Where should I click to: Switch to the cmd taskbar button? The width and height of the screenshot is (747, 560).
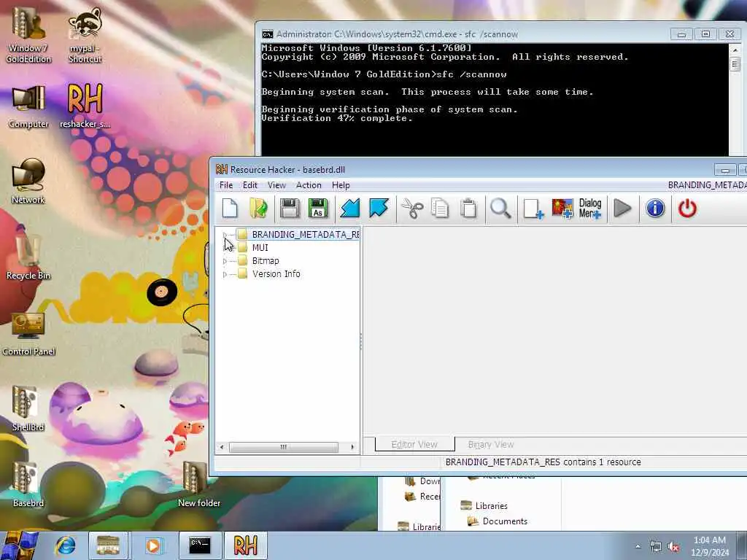(x=200, y=545)
